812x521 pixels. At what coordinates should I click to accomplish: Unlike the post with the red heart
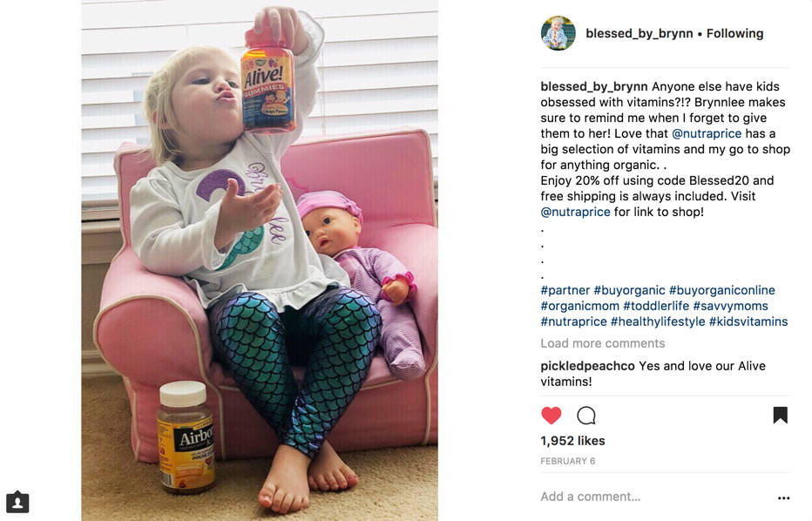point(551,416)
